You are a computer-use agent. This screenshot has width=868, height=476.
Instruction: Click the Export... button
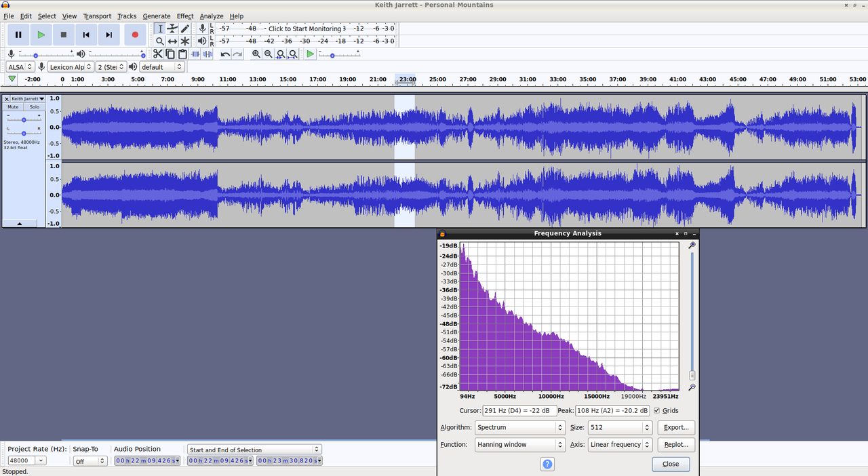tap(676, 428)
